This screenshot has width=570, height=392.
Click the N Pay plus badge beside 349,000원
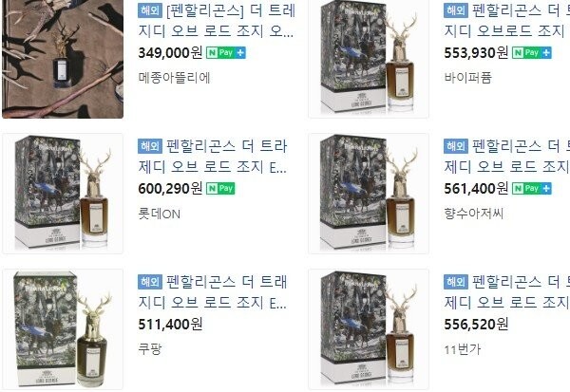click(x=226, y=53)
